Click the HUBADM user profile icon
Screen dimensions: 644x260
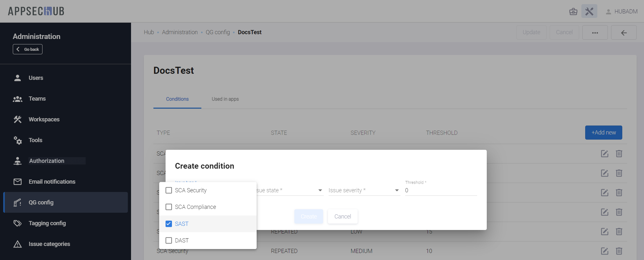pyautogui.click(x=608, y=12)
